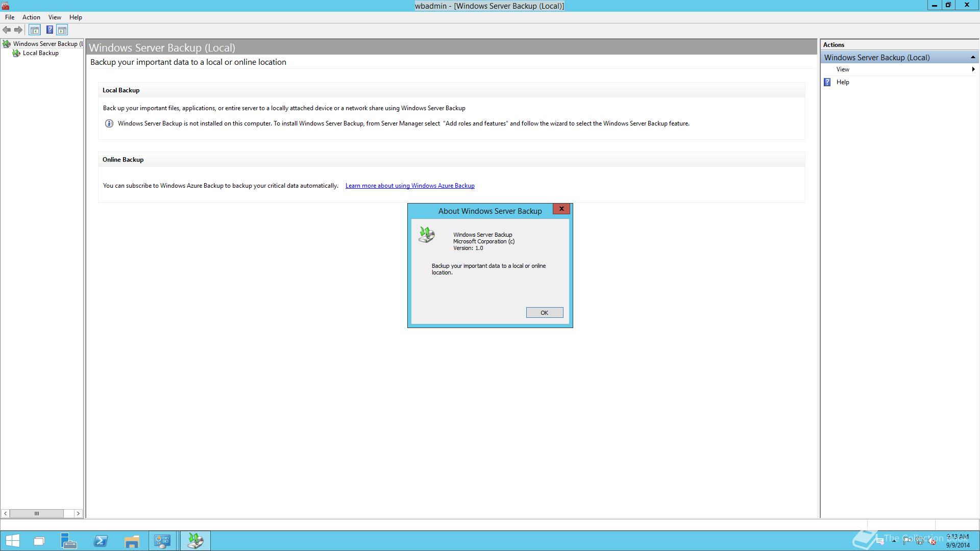
Task: Click the Forward arrow in the toolbar
Action: tap(18, 30)
